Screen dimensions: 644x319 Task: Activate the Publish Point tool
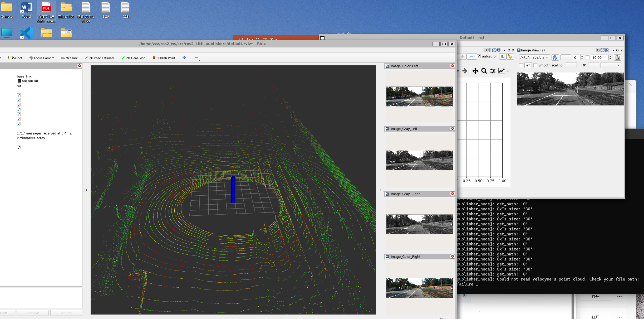pos(164,58)
